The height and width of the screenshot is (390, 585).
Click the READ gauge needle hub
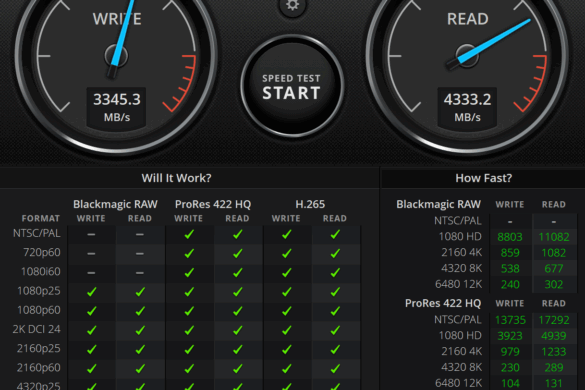click(467, 56)
